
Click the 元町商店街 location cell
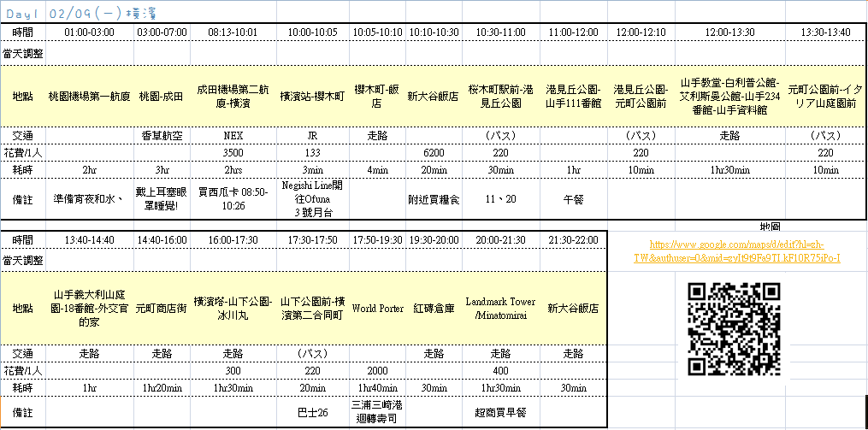(x=162, y=309)
